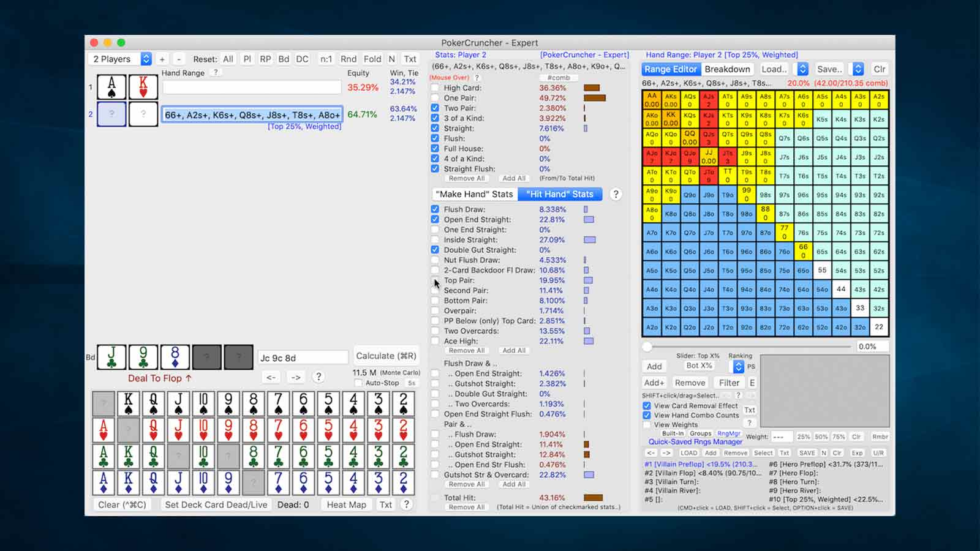The image size is (980, 551).
Task: Select the 8 of diamonds board card
Action: [175, 357]
